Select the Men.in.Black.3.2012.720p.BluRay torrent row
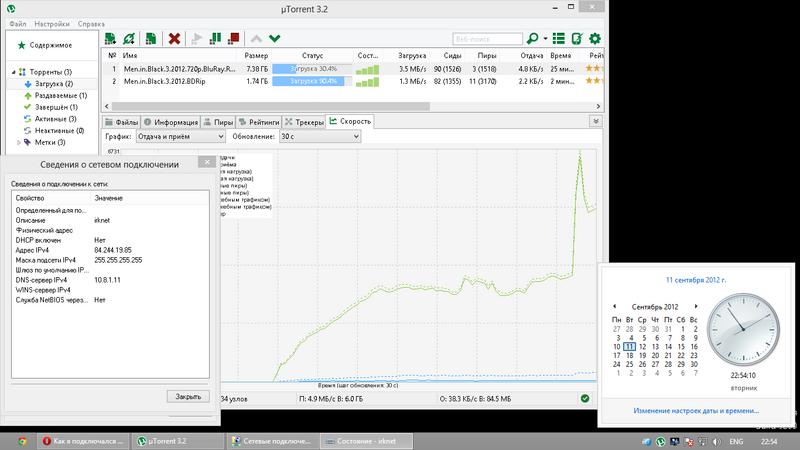The height and width of the screenshot is (450, 800). pos(353,68)
